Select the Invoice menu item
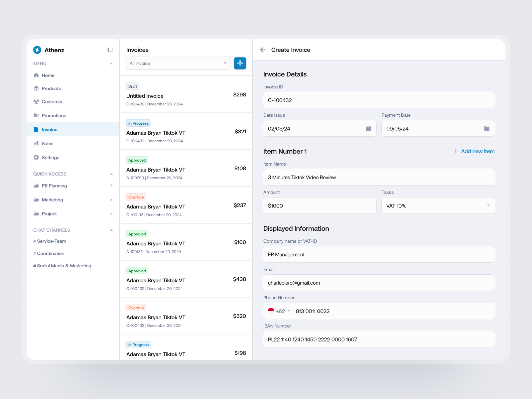Screen dimensions: 532x399 [x=49, y=129]
